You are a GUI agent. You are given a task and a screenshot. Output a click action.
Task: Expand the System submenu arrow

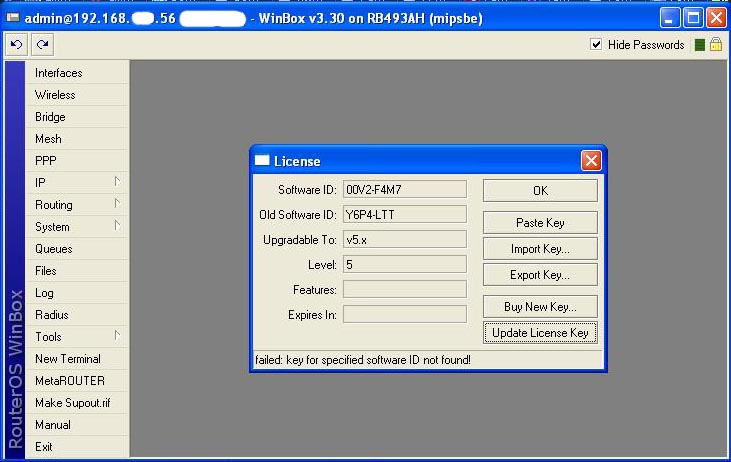[117, 226]
